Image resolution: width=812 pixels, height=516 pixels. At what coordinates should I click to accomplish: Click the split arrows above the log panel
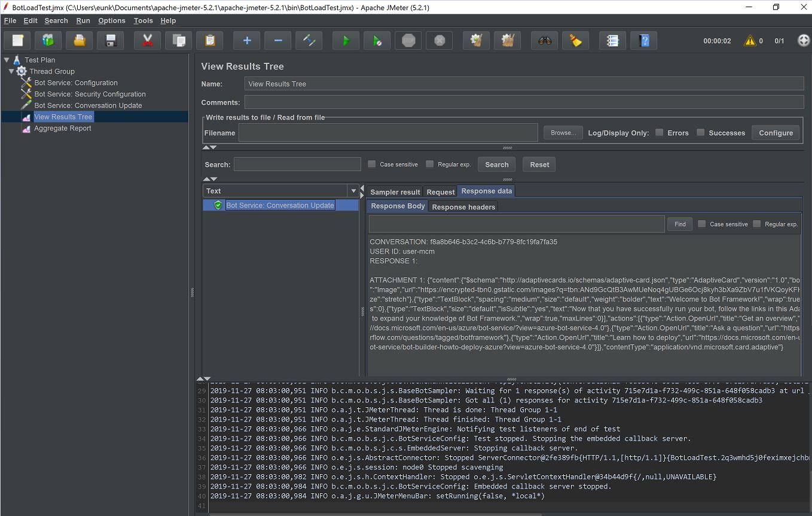click(203, 379)
